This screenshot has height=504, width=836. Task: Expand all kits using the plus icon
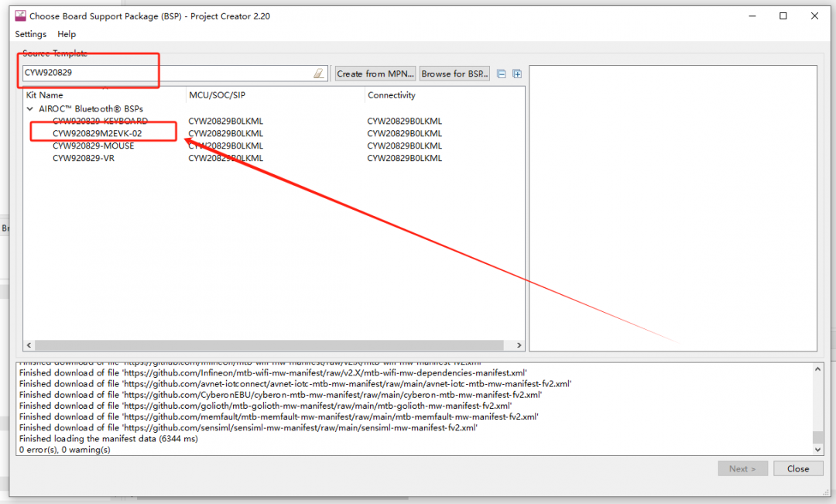click(516, 73)
